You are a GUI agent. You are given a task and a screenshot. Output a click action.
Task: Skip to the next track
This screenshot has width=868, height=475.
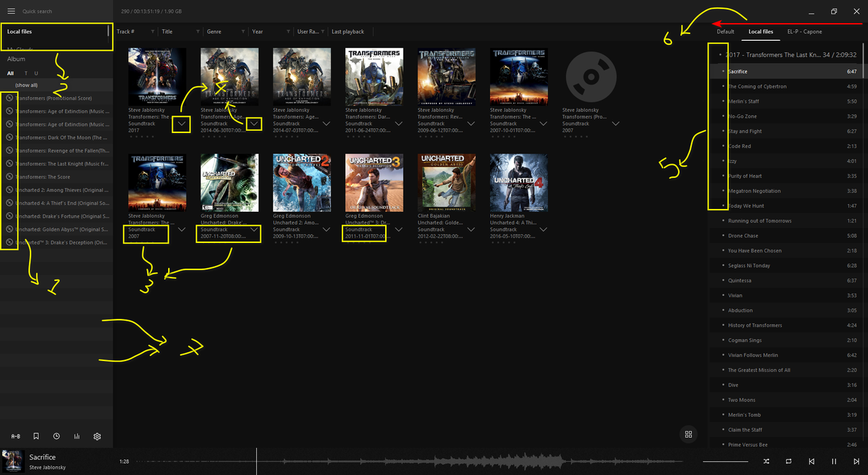[x=856, y=461]
